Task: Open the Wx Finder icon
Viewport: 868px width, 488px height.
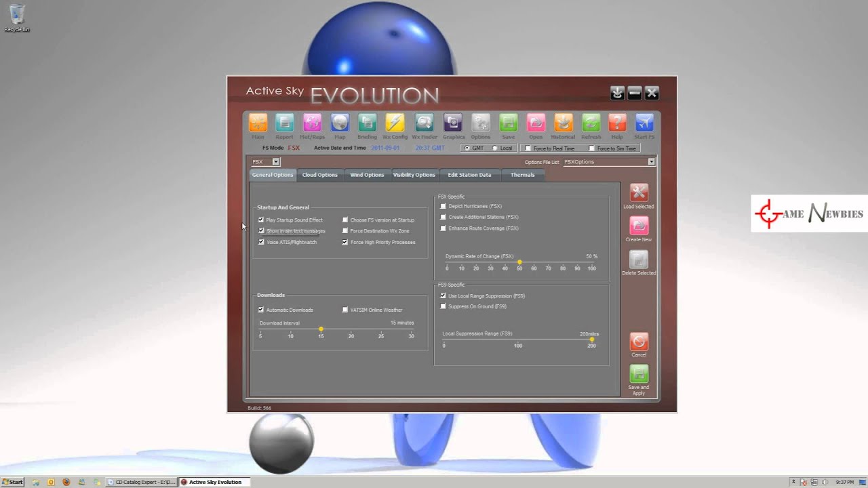Action: tap(425, 123)
